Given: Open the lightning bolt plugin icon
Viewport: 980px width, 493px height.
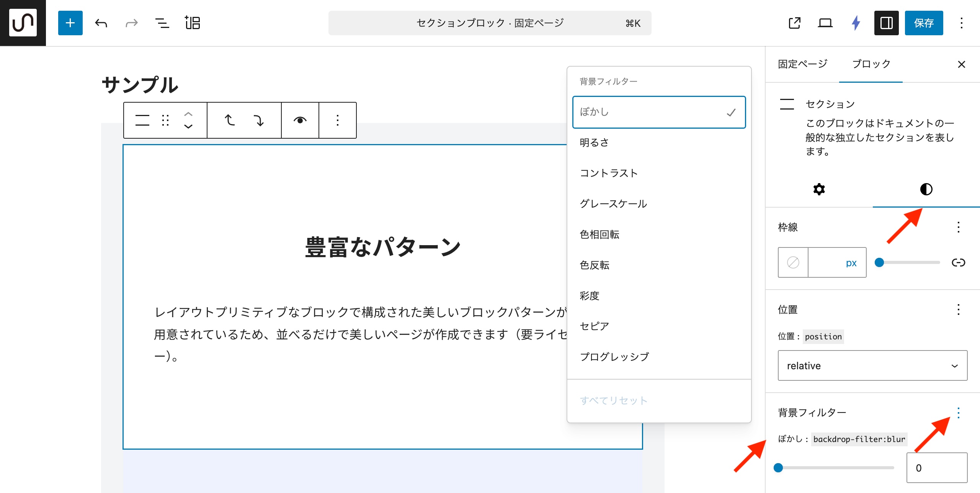Looking at the screenshot, I should [x=856, y=23].
